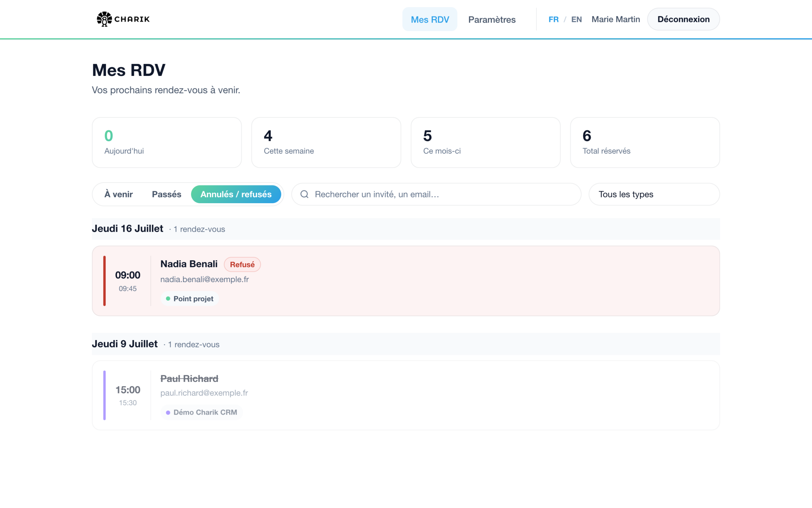
Task: Select the Annulés / refusés filter tab
Action: 236,194
